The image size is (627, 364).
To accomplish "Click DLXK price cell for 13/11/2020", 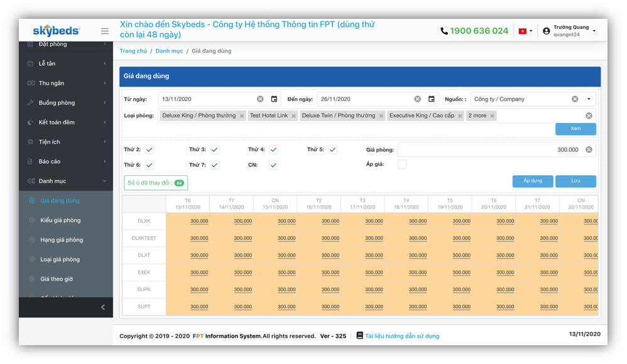I will click(x=199, y=221).
